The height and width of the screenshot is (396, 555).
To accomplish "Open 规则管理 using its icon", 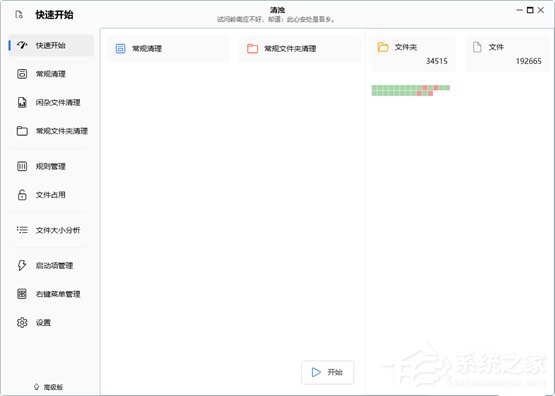I will coord(22,166).
